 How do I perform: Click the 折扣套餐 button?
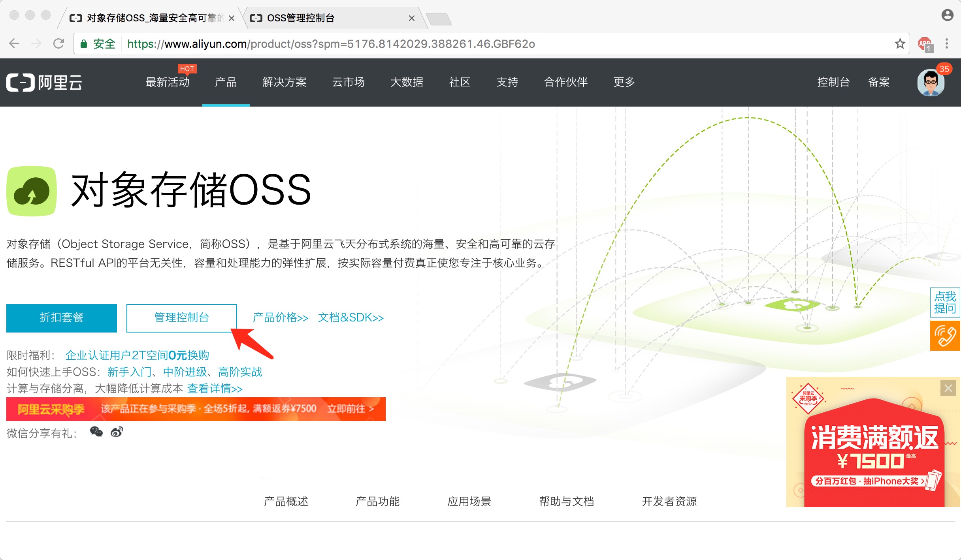(62, 318)
